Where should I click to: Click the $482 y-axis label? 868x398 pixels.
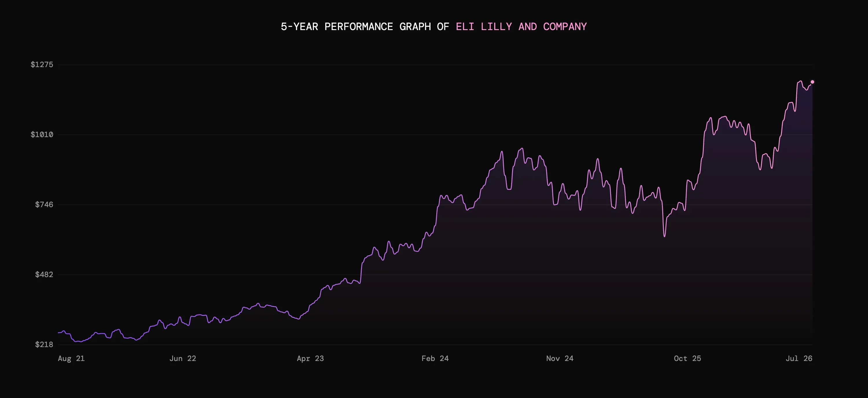(x=44, y=275)
